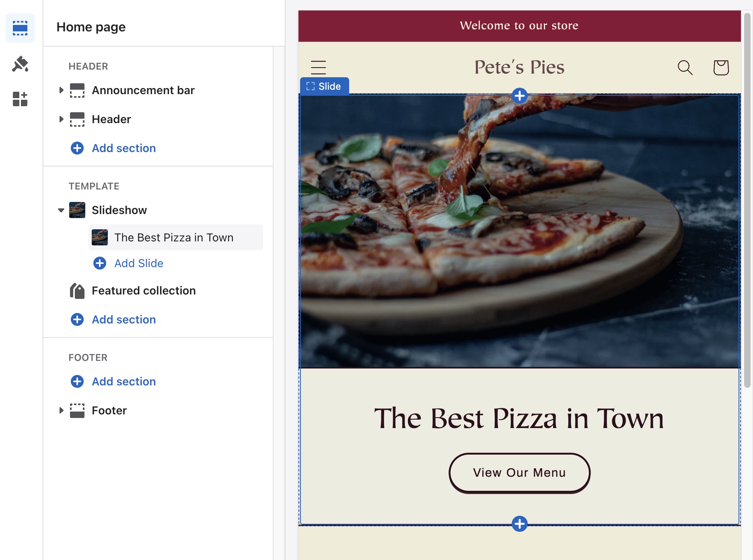Add section under the Header group

point(123,148)
